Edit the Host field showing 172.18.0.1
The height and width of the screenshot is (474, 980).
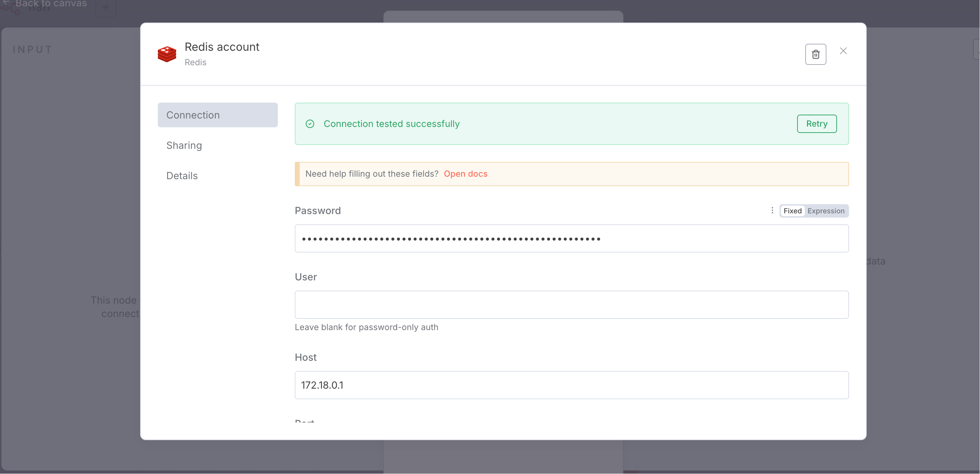(572, 385)
